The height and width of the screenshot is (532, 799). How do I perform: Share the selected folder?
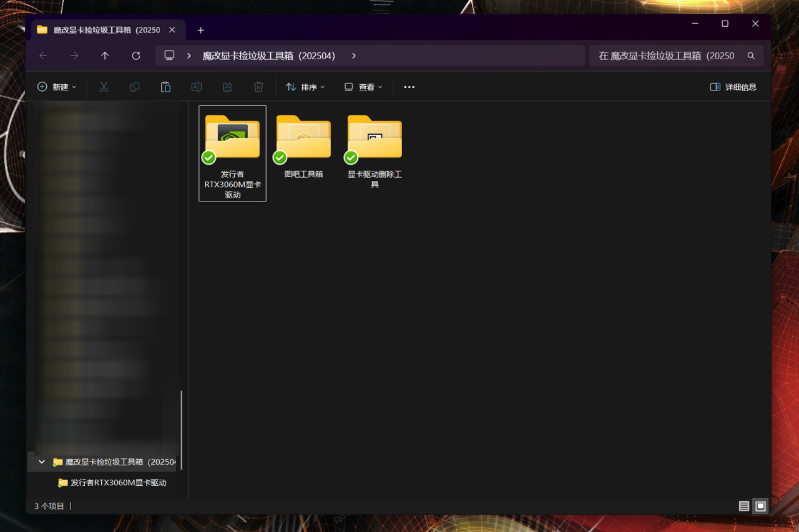click(228, 87)
